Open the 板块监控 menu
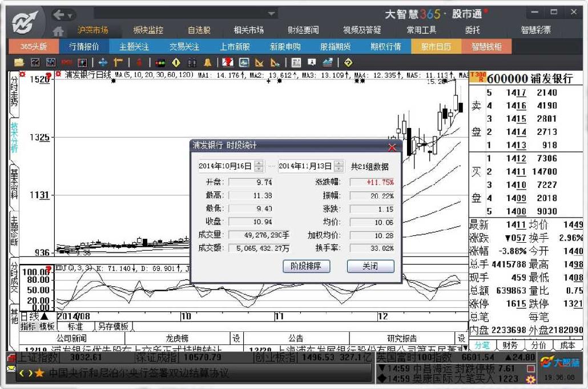The width and height of the screenshot is (588, 389). (148, 30)
